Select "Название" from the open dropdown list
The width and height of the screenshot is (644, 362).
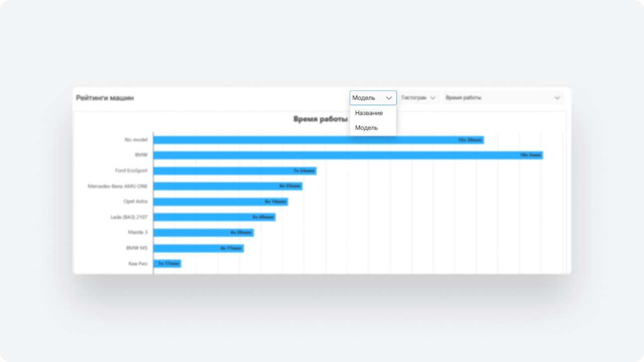click(369, 113)
